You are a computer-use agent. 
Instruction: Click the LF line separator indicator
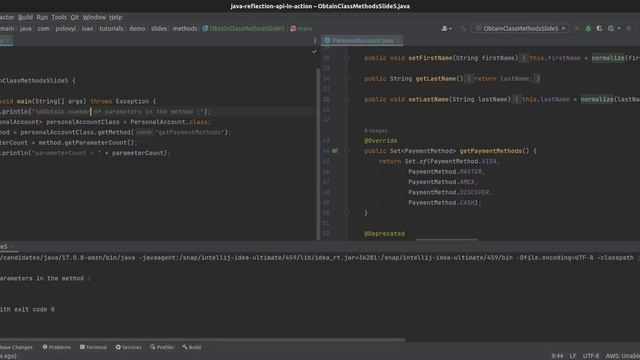coord(573,356)
